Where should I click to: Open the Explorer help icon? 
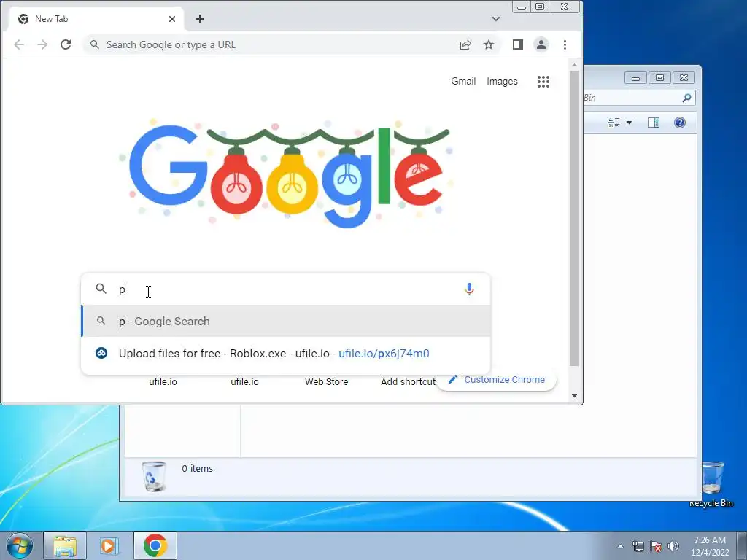680,122
